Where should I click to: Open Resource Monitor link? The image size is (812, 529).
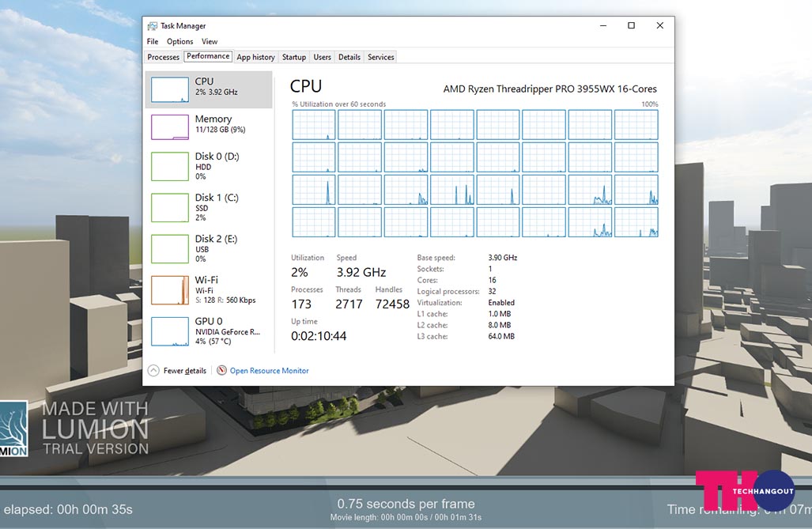[270, 370]
